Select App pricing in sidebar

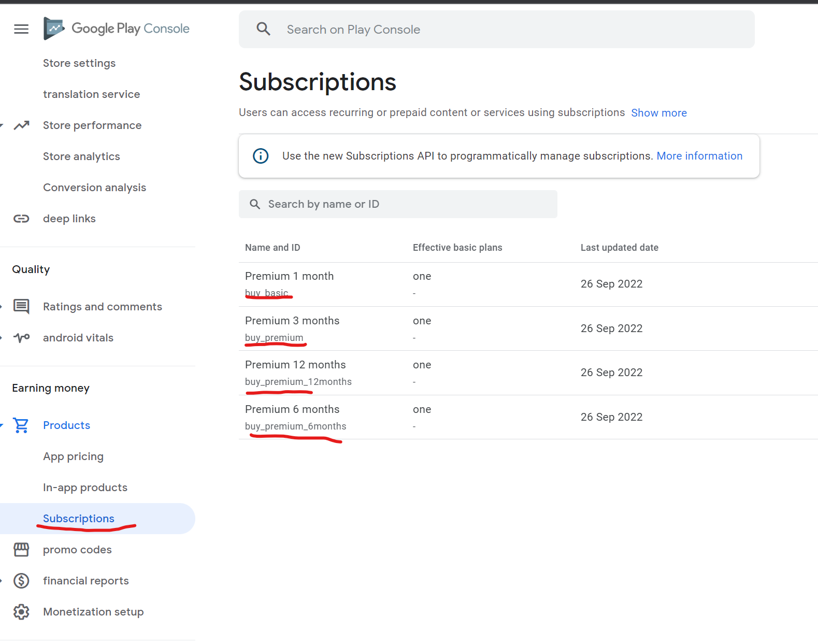pos(73,456)
